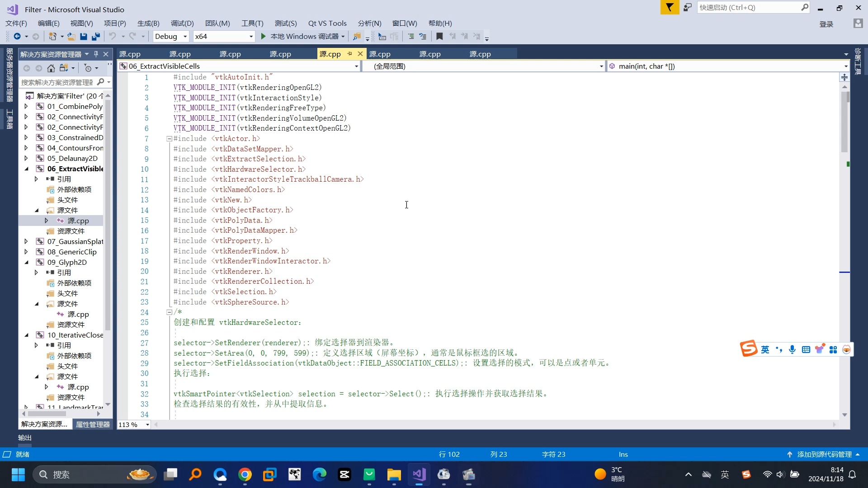This screenshot has width=868, height=488.
Task: Open a file using the folder icon
Action: [x=71, y=37]
